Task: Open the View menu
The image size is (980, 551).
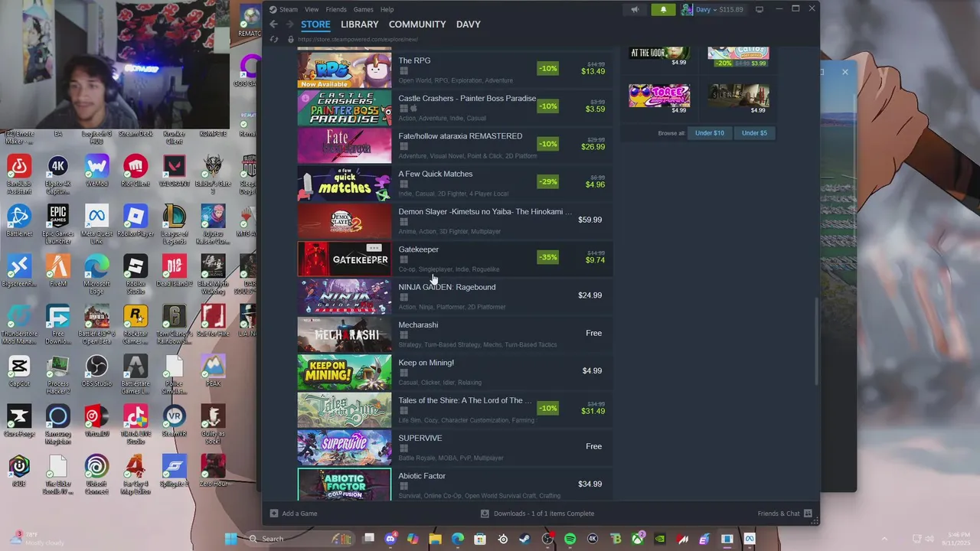Action: tap(312, 9)
